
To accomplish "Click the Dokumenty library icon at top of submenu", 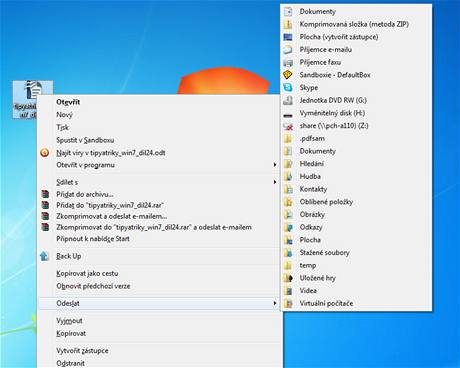I will point(288,12).
